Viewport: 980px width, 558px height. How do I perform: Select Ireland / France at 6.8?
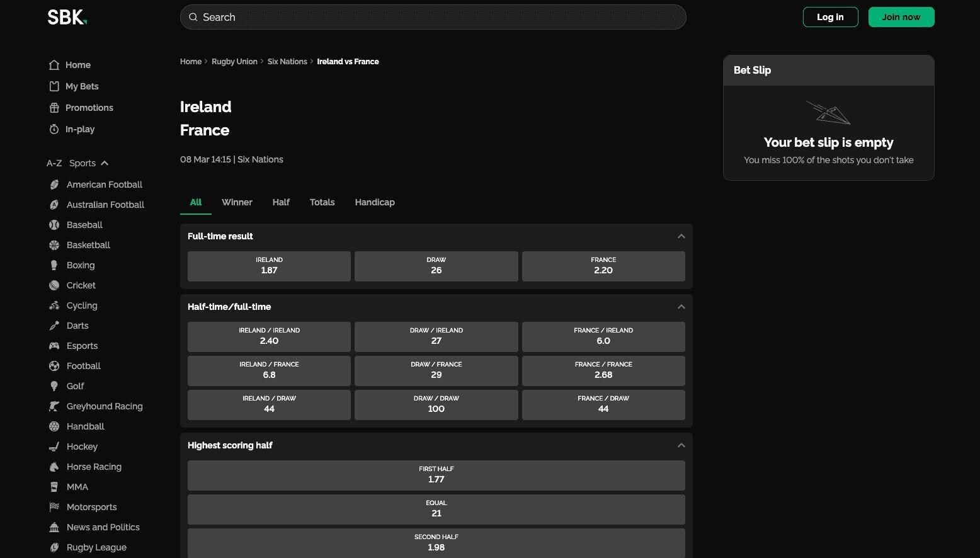point(269,371)
